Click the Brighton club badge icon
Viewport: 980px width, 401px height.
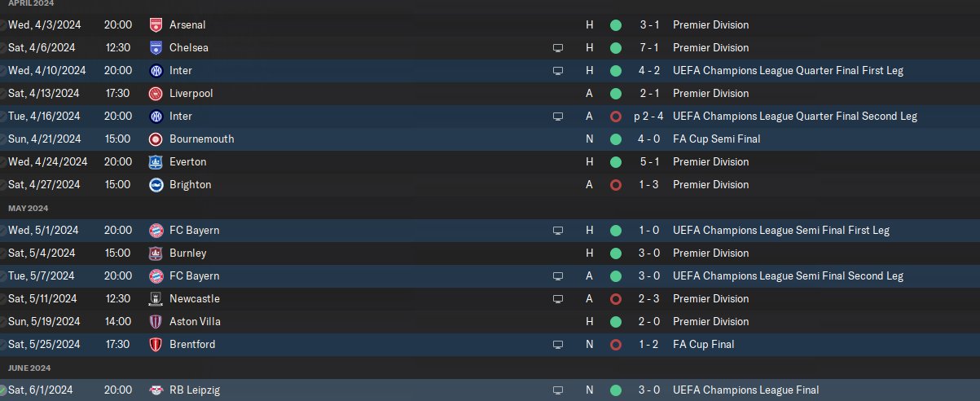[156, 185]
